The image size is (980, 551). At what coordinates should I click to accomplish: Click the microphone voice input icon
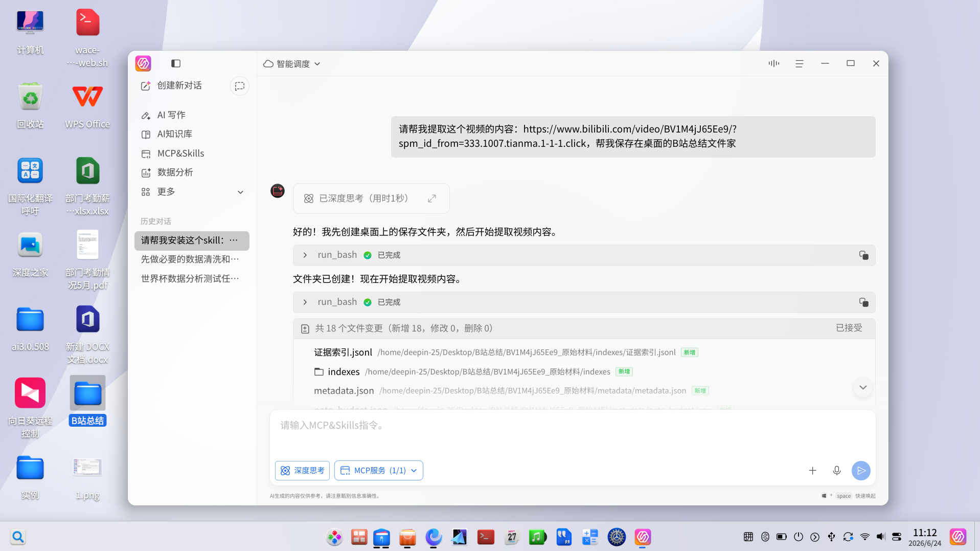coord(836,471)
